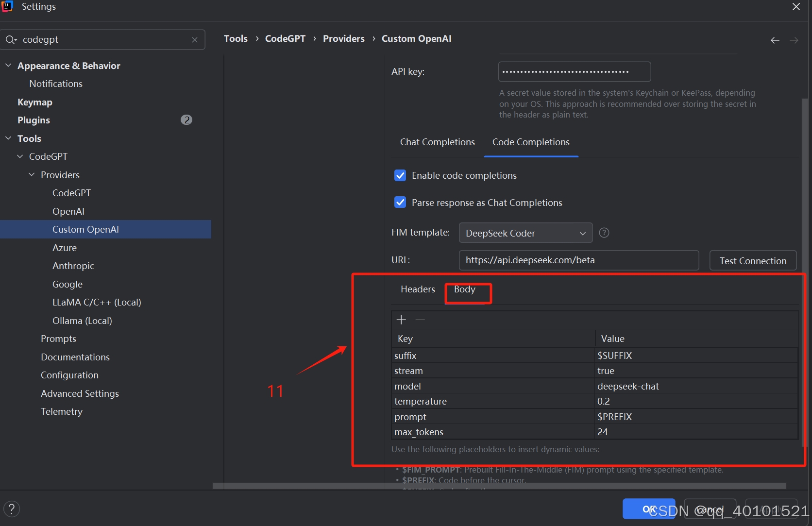Click the Value column header

click(x=696, y=339)
